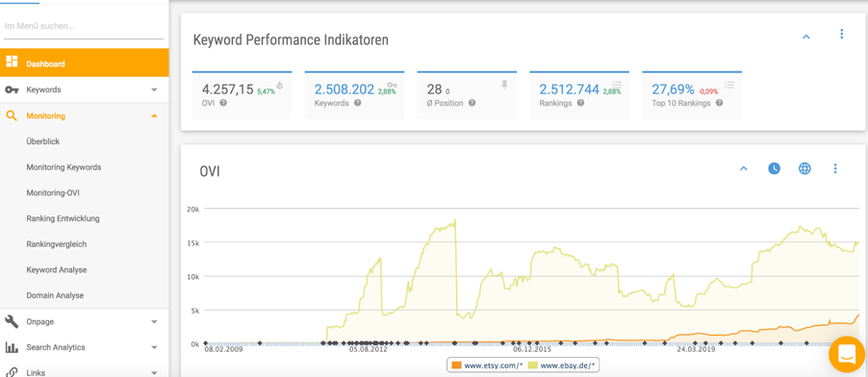Click the flame icon on OVI card
This screenshot has width=868, height=377.
tap(280, 85)
